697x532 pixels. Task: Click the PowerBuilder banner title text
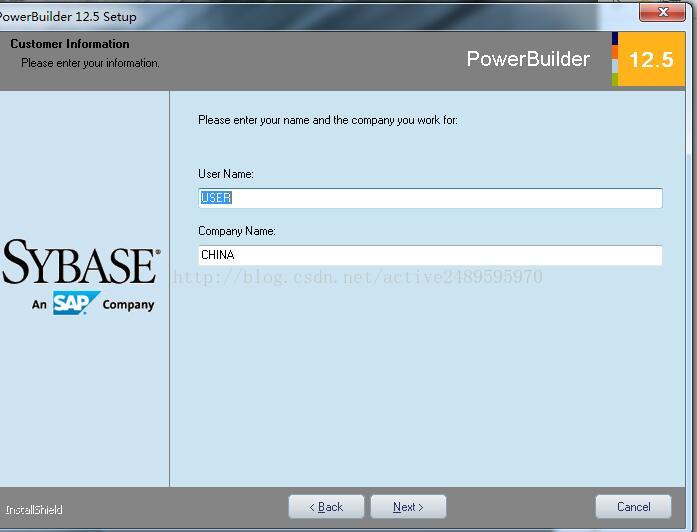(528, 59)
